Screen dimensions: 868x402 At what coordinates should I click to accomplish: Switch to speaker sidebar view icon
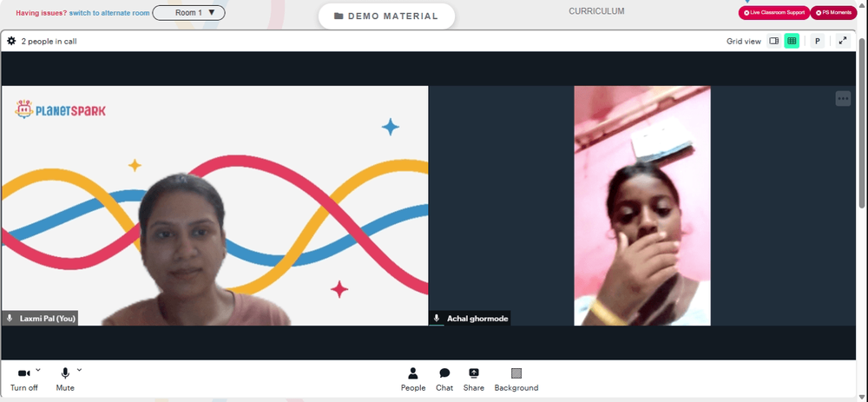pyautogui.click(x=774, y=41)
